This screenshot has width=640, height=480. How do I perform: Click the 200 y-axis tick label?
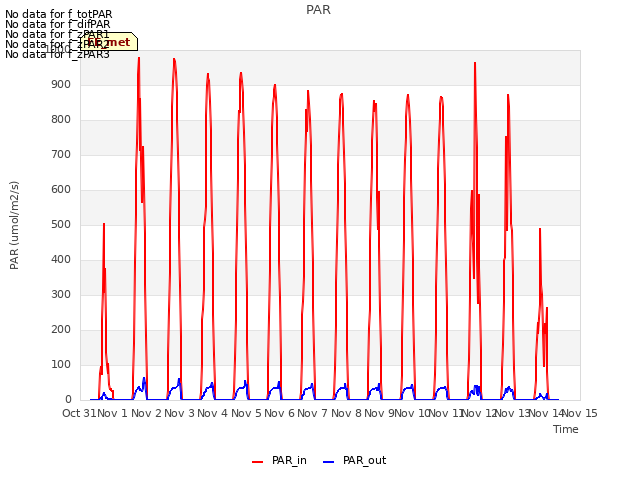61,329
